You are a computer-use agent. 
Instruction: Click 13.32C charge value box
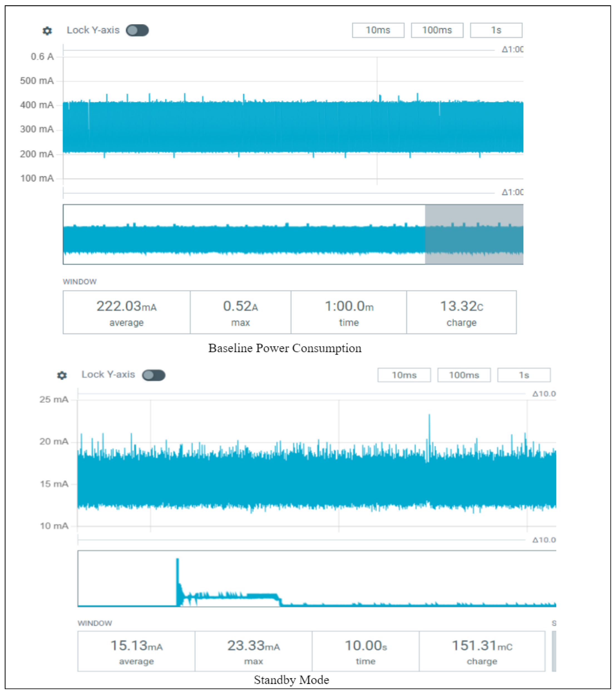[461, 312]
